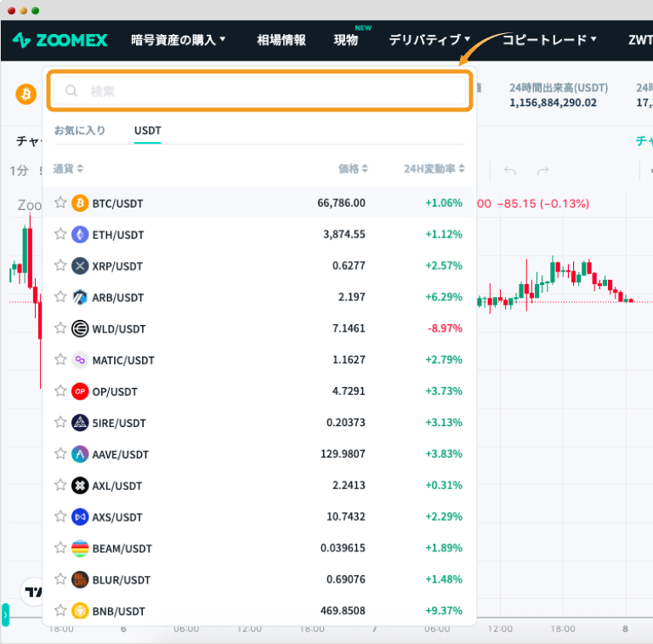Viewport: 653px width, 644px height.
Task: Star the AXL/USDT pair
Action: pyautogui.click(x=60, y=485)
